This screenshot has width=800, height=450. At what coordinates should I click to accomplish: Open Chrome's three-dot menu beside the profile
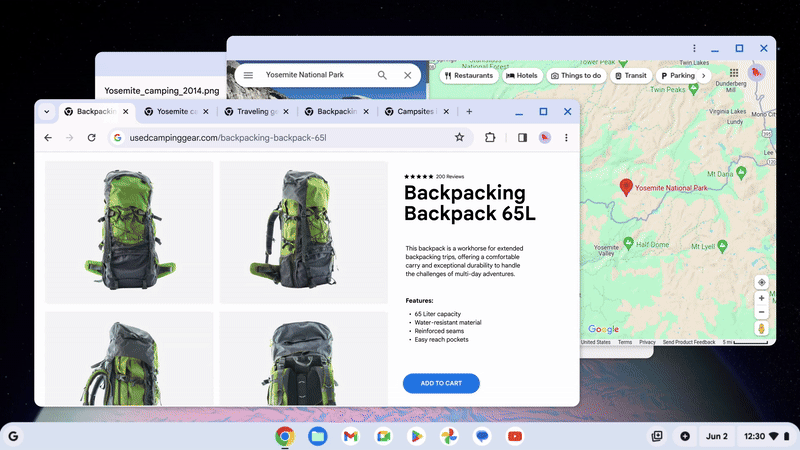566,138
